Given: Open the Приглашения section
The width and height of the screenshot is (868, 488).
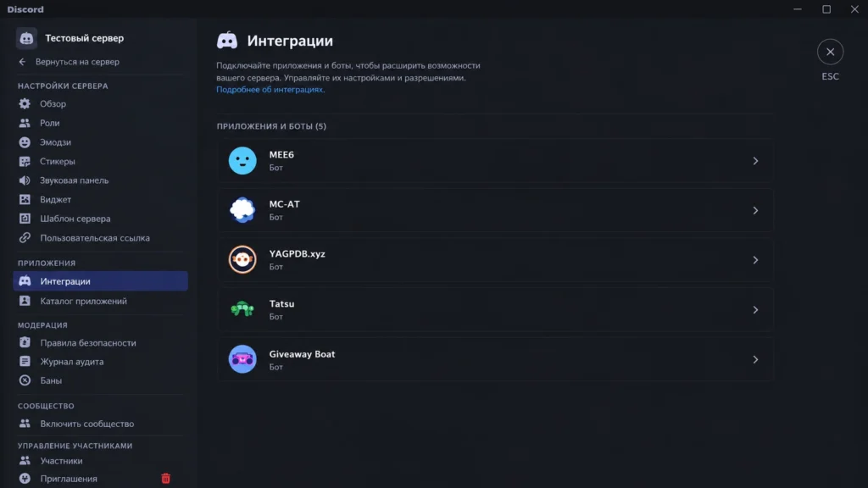Looking at the screenshot, I should (100, 479).
